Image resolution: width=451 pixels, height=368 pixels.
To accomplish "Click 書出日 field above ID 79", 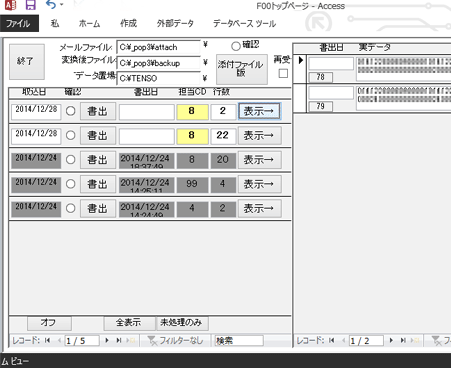I will tap(331, 93).
